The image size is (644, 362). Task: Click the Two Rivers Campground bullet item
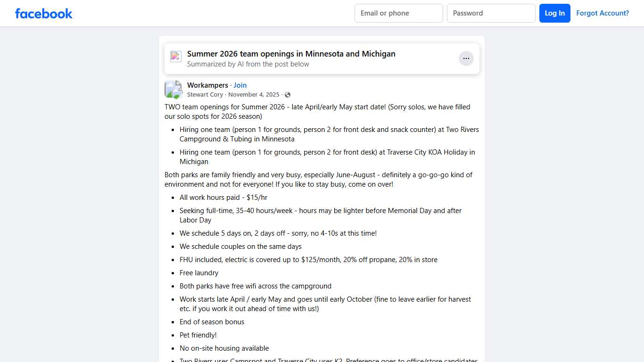tap(329, 134)
